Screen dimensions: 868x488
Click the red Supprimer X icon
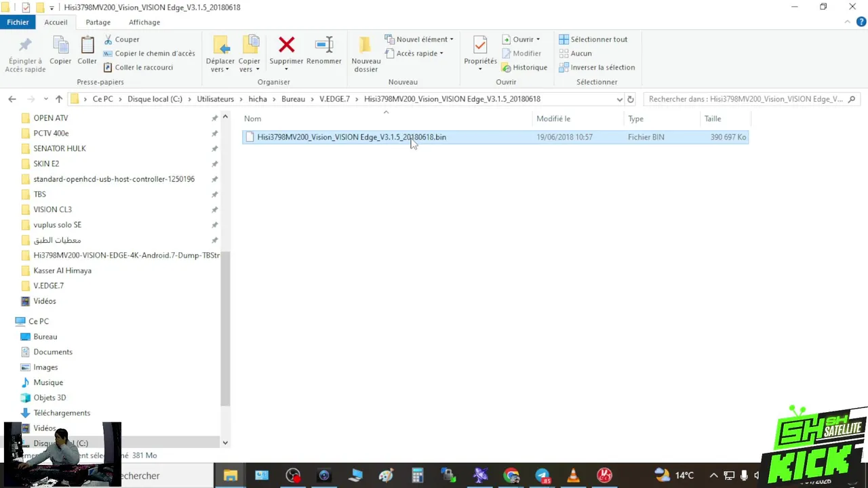pyautogui.click(x=286, y=45)
